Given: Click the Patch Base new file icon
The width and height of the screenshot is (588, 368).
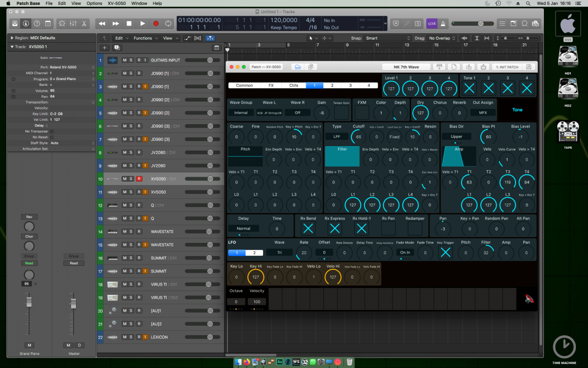Looking at the screenshot, I should 454,67.
